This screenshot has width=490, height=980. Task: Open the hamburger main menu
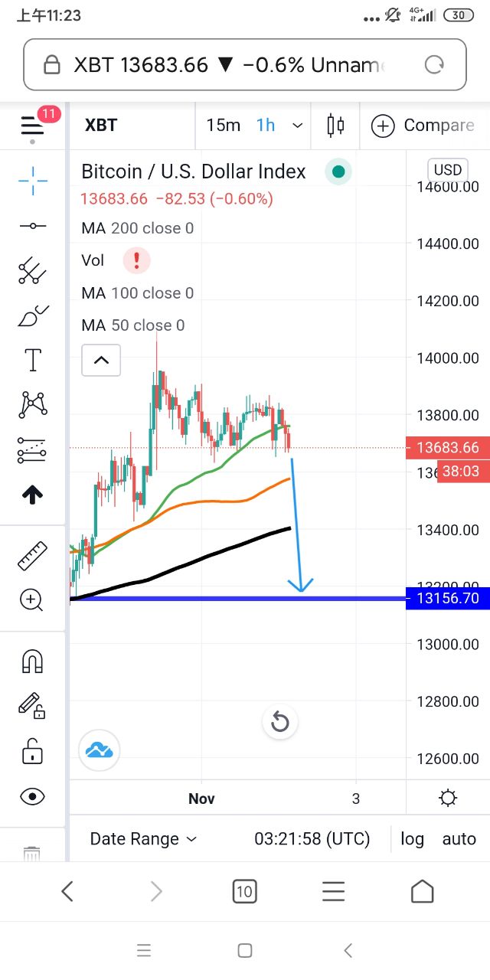click(33, 126)
